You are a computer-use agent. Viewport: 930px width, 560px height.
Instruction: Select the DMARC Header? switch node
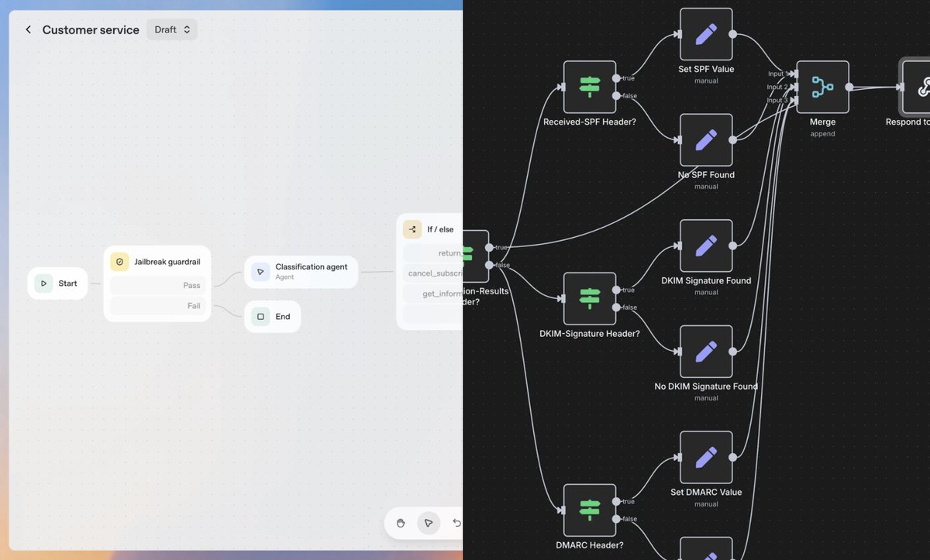pos(590,510)
